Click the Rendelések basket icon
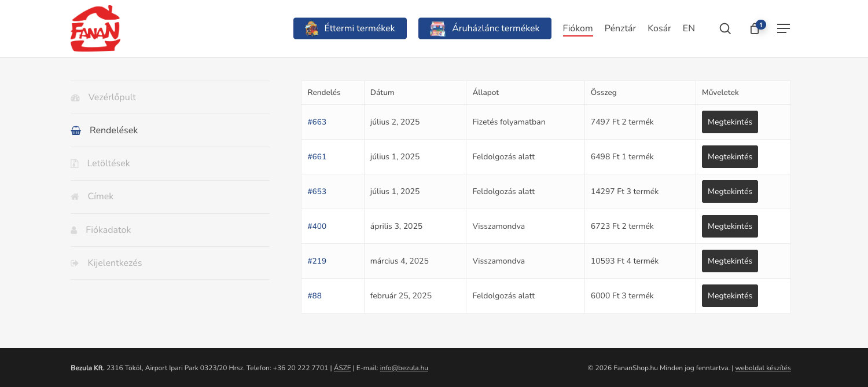 [x=76, y=130]
